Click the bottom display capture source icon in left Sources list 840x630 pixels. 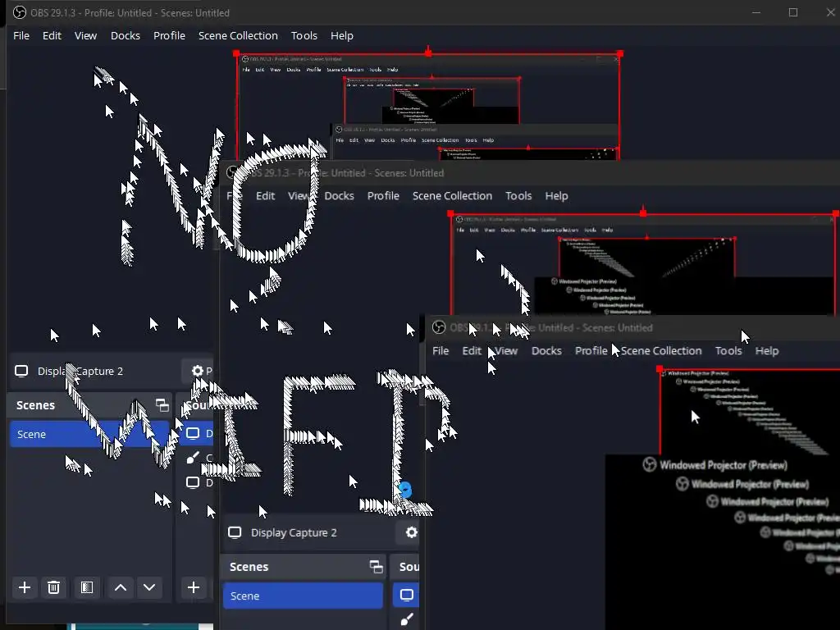point(193,482)
